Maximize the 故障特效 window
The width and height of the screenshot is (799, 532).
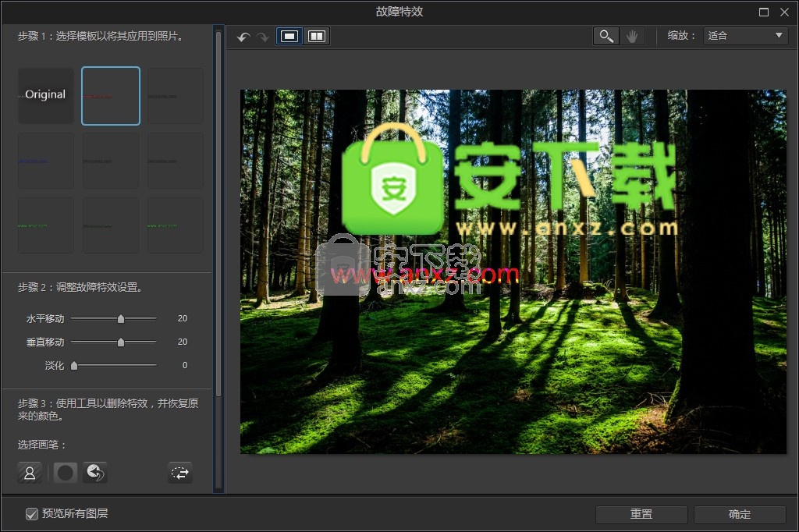pyautogui.click(x=763, y=12)
